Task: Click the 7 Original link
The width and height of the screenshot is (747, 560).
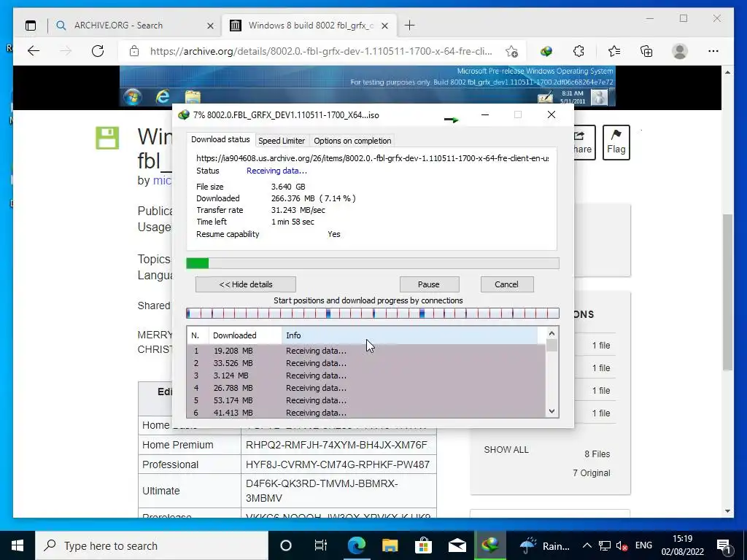Action: tap(591, 472)
